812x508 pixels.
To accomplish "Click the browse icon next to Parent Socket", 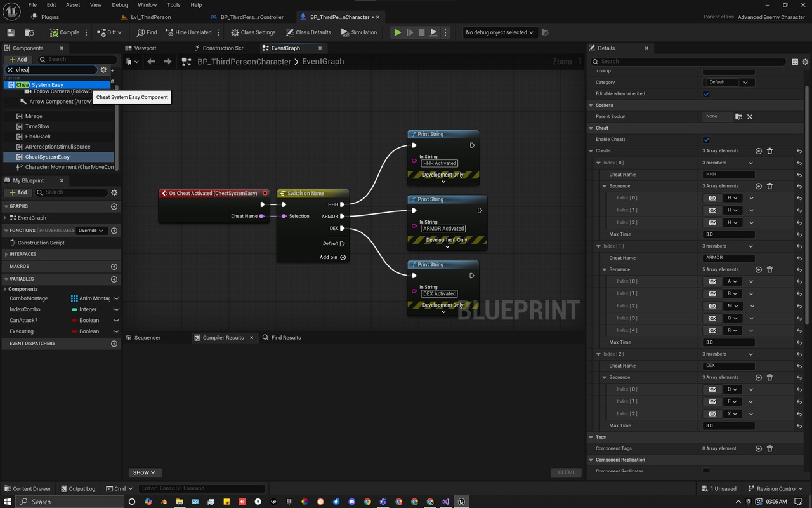I will pyautogui.click(x=738, y=117).
